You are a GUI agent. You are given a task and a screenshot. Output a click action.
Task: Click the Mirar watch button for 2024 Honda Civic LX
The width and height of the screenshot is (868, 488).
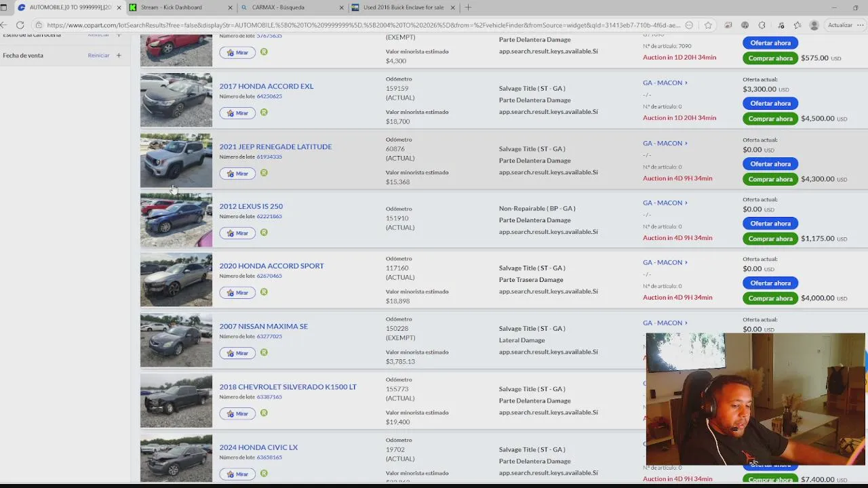coord(237,474)
